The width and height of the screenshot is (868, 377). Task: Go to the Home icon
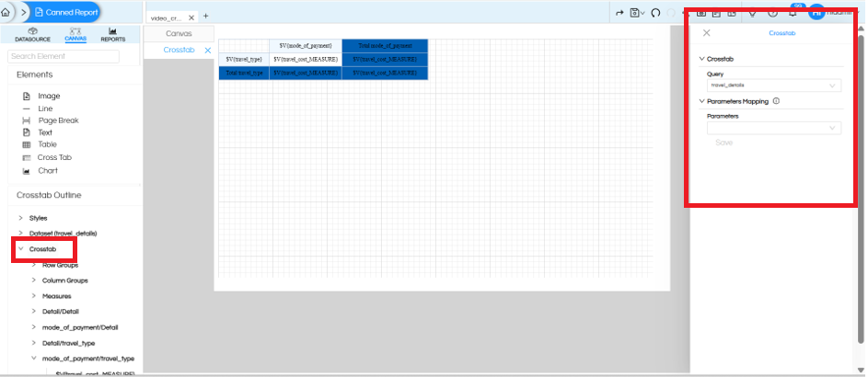6,12
